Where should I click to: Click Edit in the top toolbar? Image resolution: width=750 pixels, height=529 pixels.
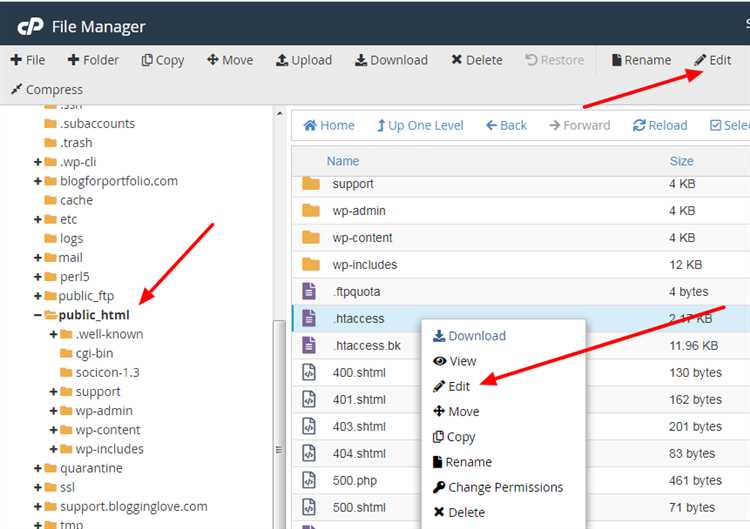(x=713, y=60)
